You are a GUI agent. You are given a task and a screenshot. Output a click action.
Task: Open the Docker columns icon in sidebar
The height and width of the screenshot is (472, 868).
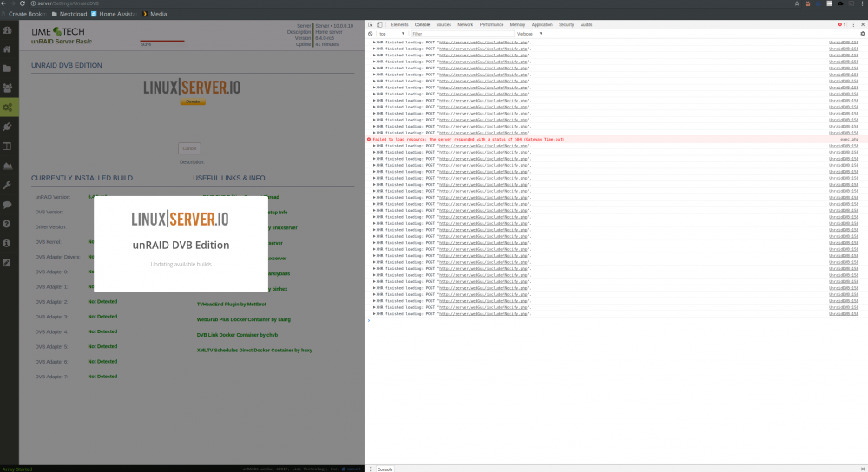(7, 147)
